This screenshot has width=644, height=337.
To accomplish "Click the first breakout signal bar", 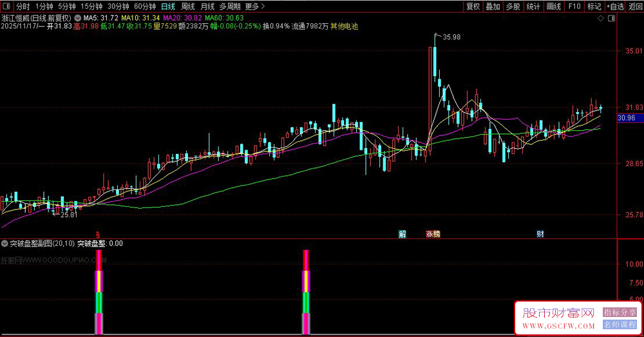I will 99,292.
